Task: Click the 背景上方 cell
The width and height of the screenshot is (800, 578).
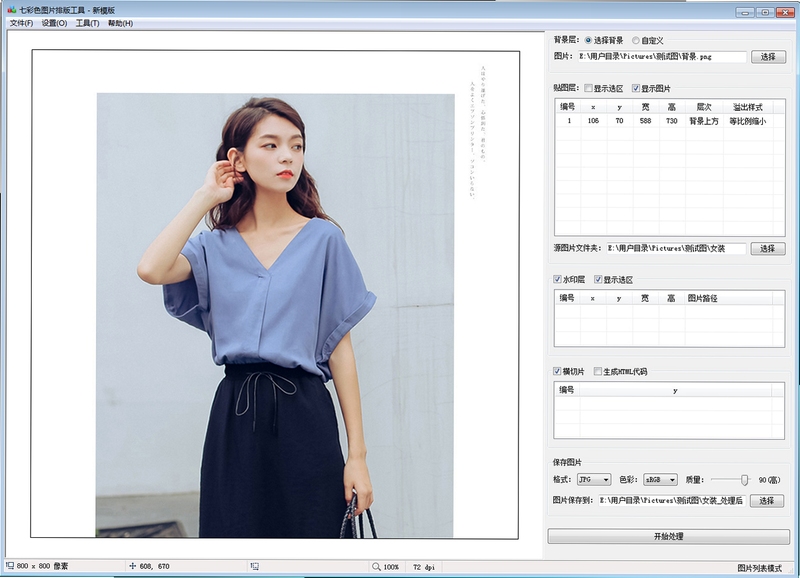Action: pos(704,121)
